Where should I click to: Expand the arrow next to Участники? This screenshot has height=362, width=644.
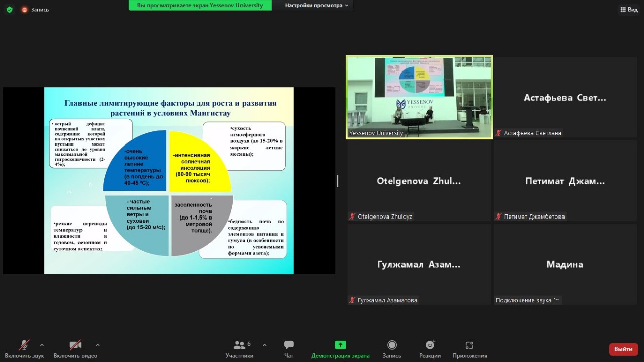click(265, 345)
